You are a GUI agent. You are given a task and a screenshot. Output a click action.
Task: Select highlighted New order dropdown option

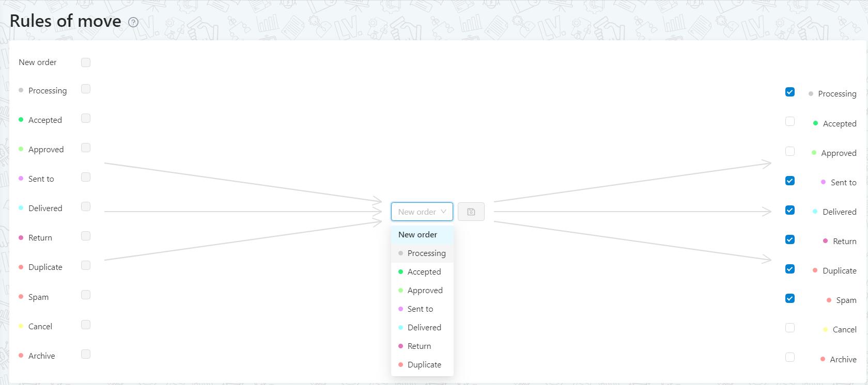[x=417, y=234]
